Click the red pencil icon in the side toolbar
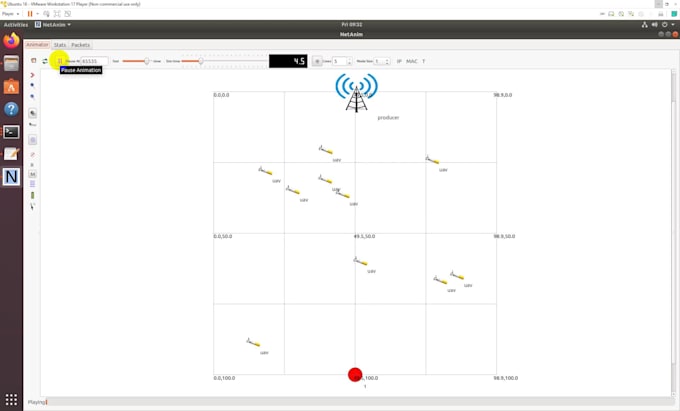Screen dimensions: 680x411 pos(33,154)
